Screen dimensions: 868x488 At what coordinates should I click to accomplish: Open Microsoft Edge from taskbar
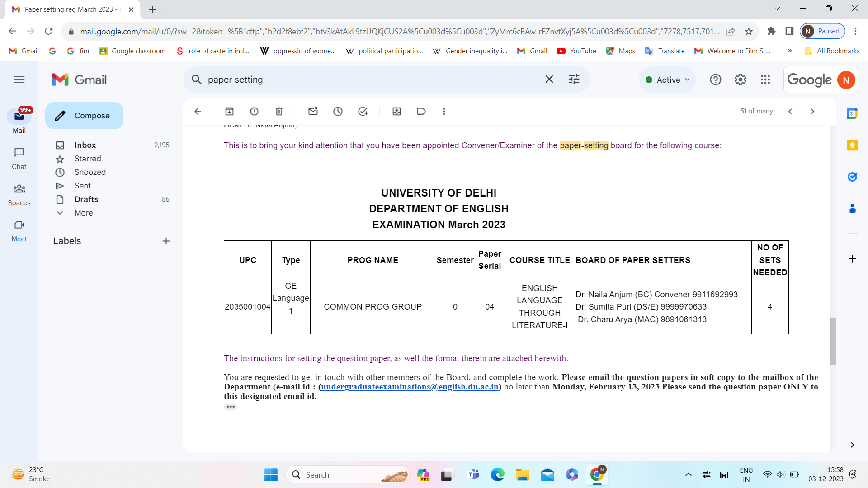point(497,474)
